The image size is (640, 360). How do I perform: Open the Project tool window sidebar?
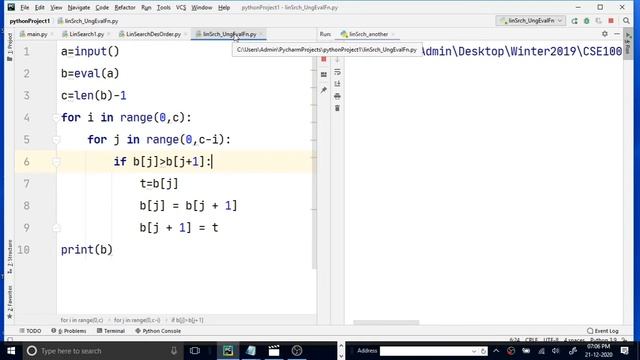pos(10,46)
